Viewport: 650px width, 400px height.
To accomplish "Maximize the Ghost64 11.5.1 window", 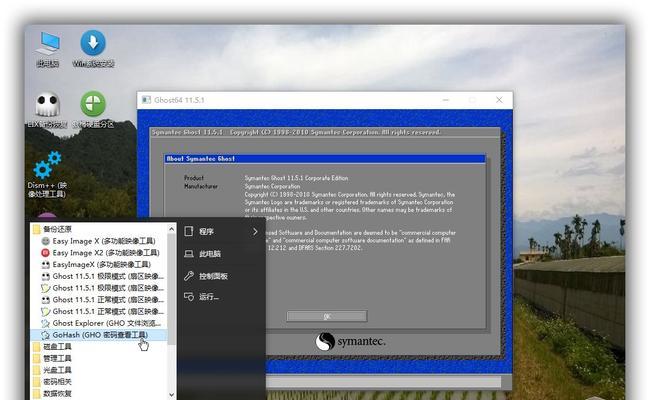I will coord(472,100).
